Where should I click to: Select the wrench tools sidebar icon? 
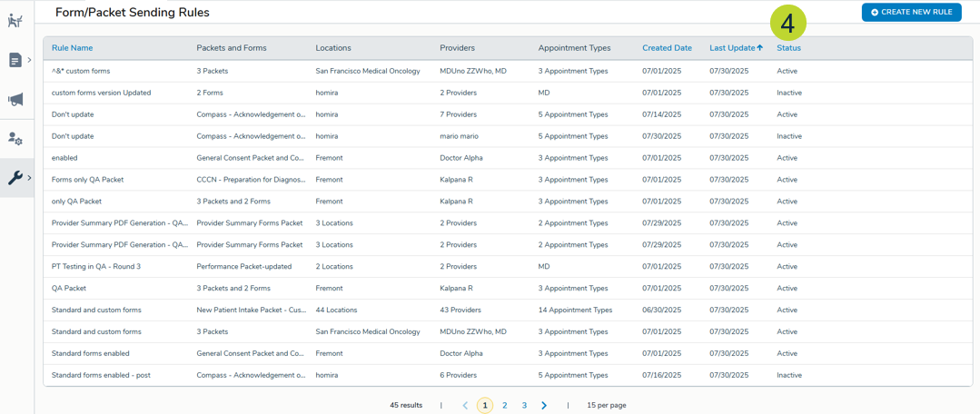[15, 178]
